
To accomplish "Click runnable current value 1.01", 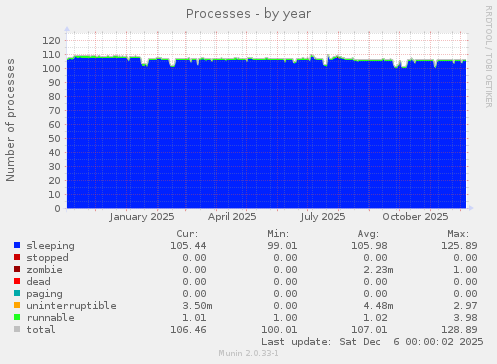I will 194,318.
